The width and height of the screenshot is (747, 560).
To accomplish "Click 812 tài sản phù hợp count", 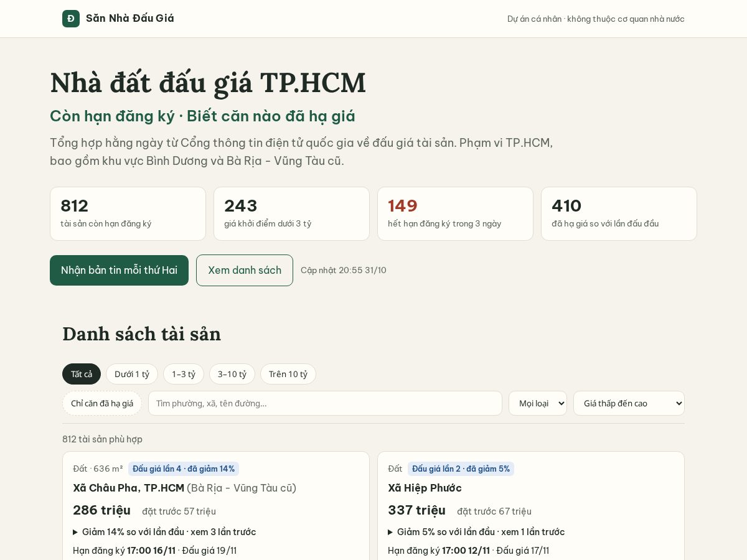I will (x=102, y=439).
